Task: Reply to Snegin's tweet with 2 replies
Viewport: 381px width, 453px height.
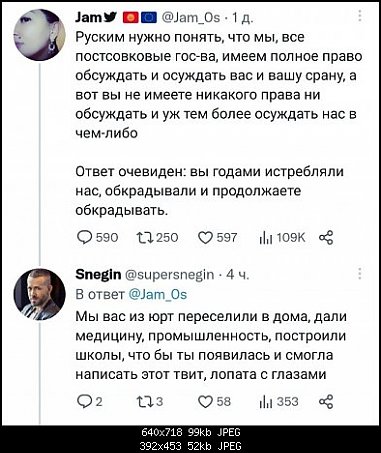Action: [83, 402]
